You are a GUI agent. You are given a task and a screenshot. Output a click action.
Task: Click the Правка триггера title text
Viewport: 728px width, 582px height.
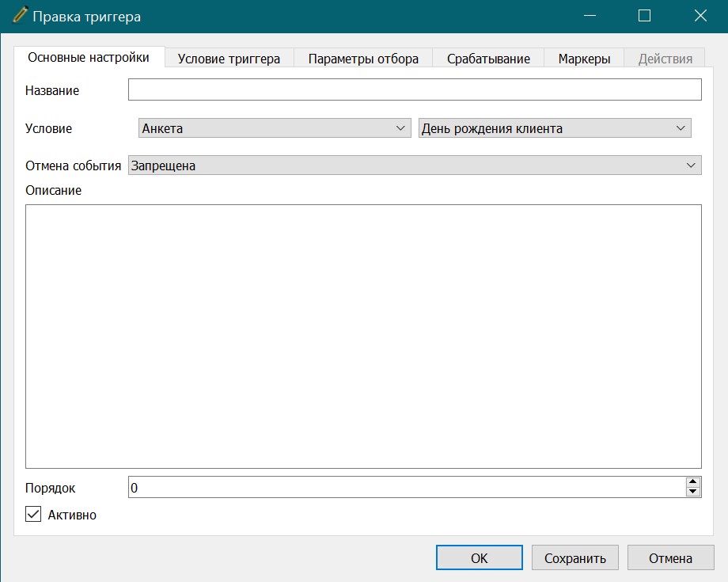(x=87, y=17)
